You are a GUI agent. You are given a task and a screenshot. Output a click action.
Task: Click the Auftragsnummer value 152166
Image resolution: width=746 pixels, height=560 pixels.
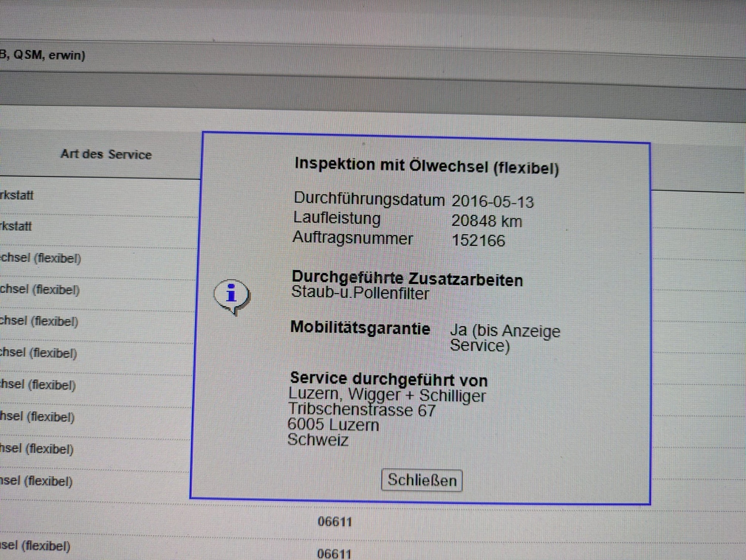tap(478, 241)
